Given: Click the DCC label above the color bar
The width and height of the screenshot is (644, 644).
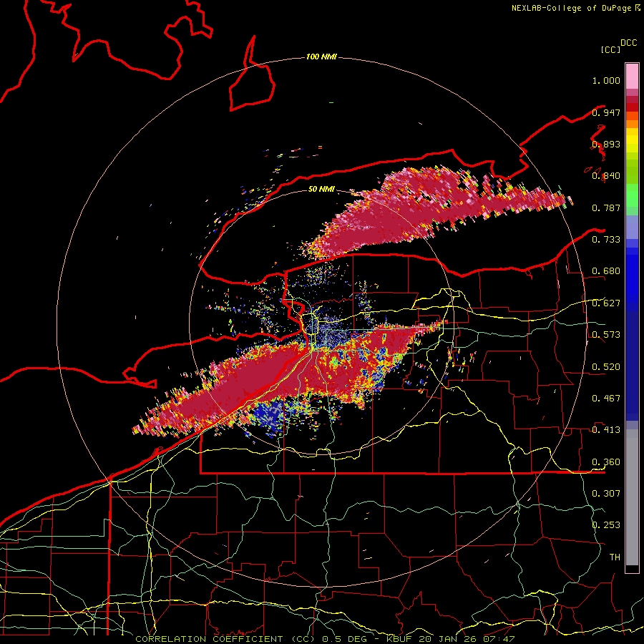Looking at the screenshot, I should click(629, 43).
